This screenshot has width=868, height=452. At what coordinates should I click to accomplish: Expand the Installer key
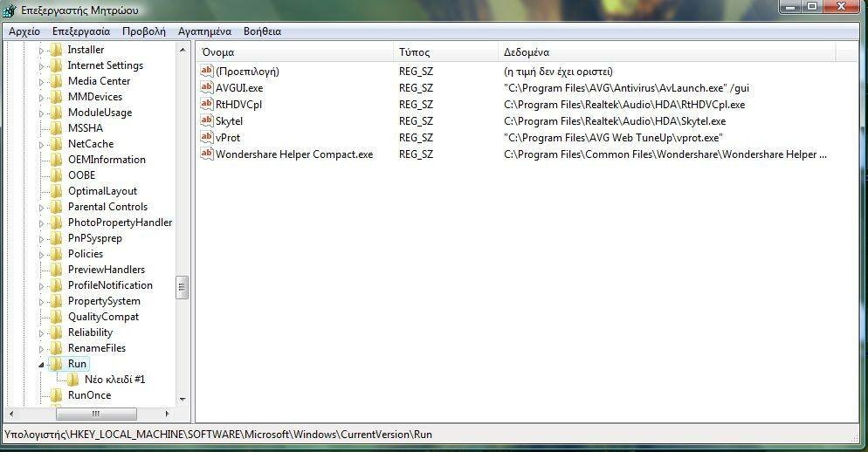(x=41, y=51)
